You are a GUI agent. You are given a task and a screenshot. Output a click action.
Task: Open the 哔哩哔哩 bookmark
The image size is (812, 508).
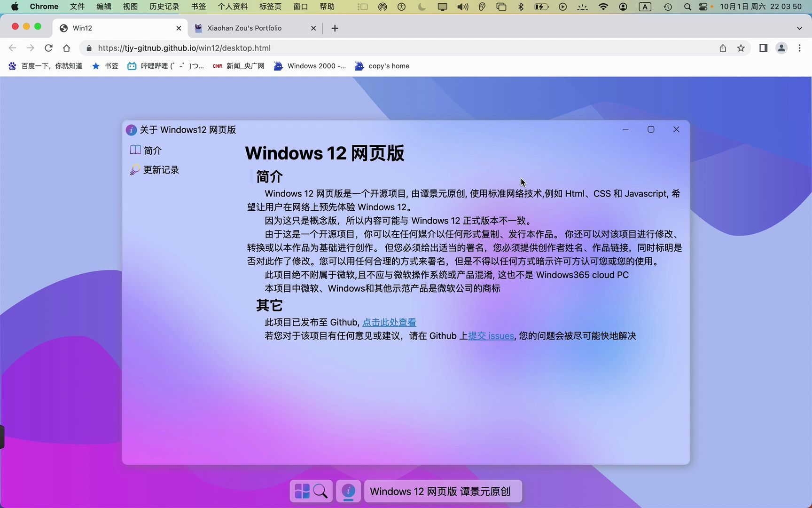[165, 66]
